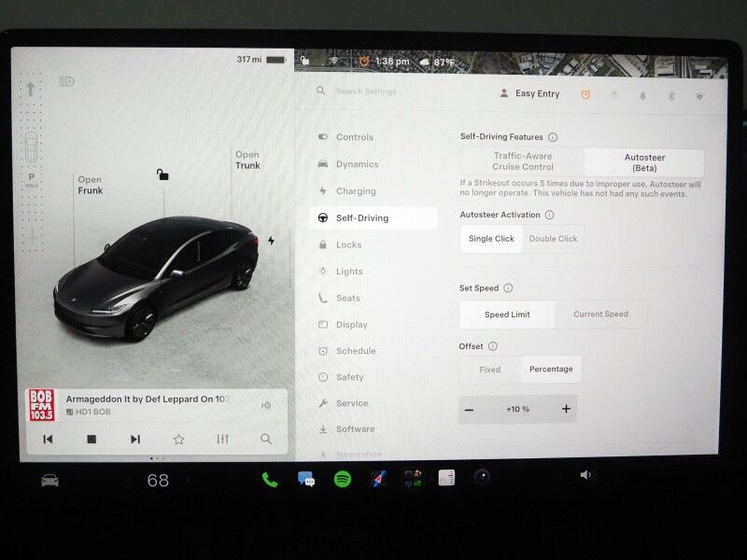Open Self-Driving settings
747x560 pixels.
coord(374,218)
